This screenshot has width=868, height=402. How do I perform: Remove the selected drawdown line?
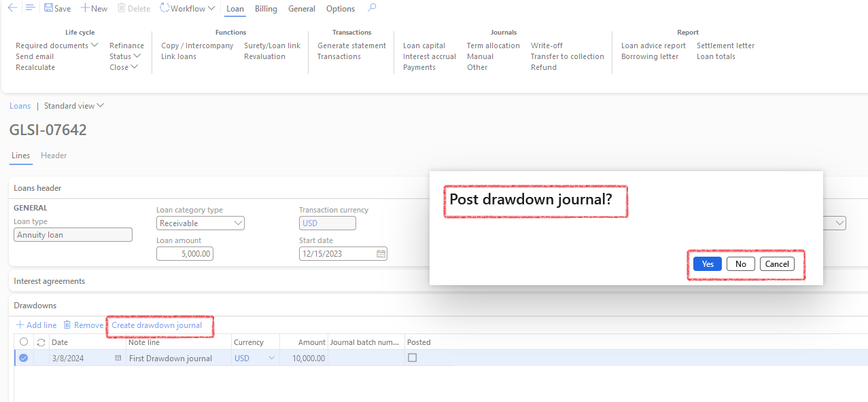point(84,325)
